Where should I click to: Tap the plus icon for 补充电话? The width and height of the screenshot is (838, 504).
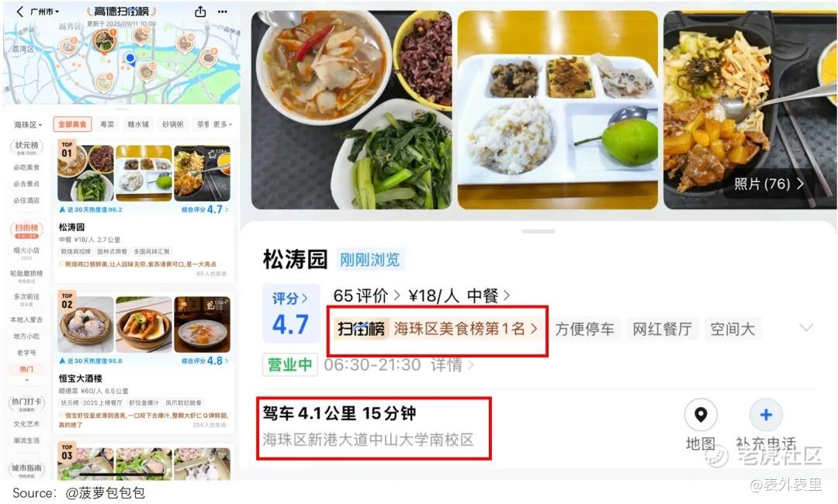pos(766,414)
